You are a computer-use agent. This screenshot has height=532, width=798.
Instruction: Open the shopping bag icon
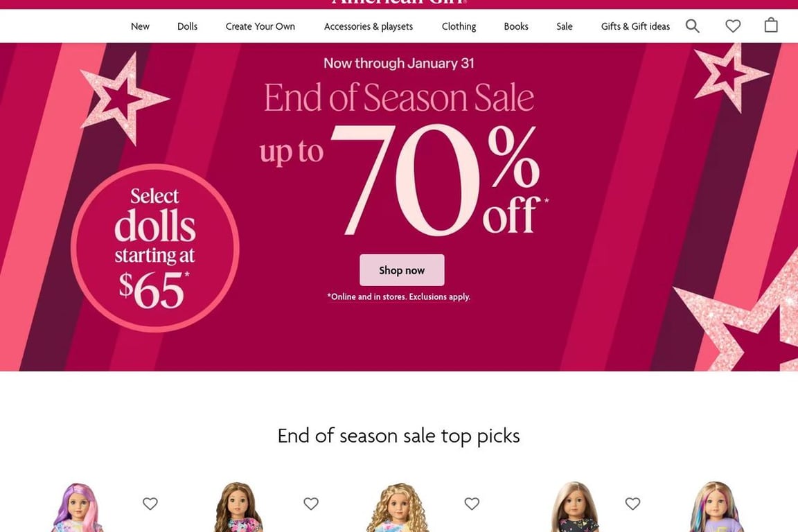point(771,25)
